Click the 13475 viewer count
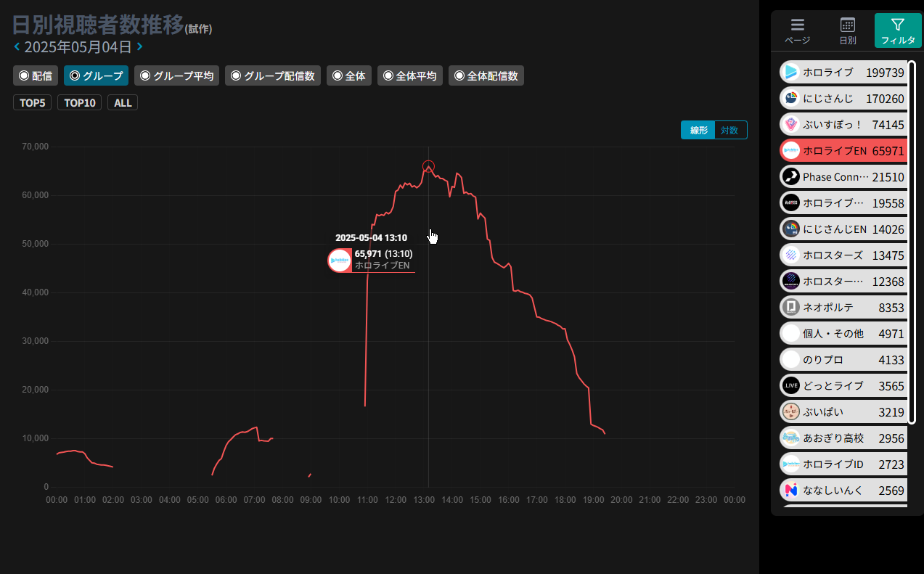 point(888,255)
